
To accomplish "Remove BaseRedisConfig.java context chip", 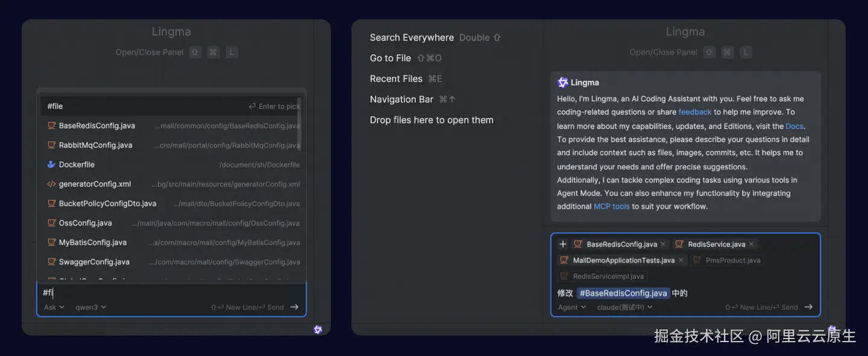I will [663, 244].
